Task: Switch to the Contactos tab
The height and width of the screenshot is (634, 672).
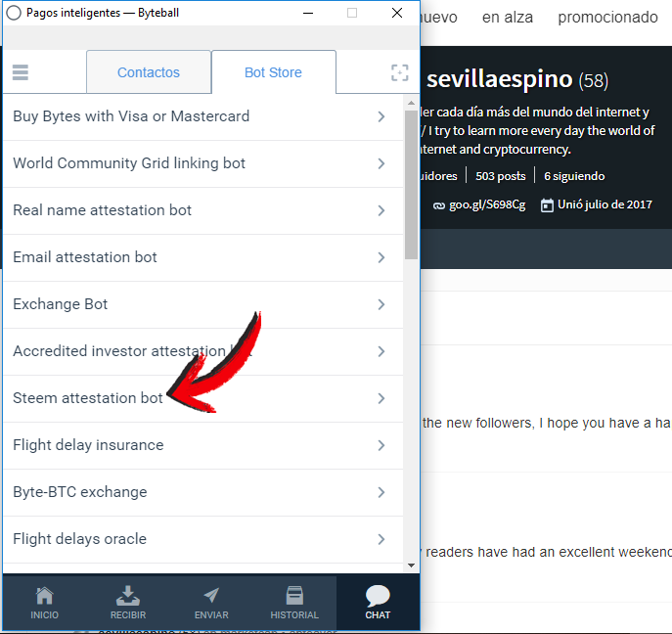Action: click(149, 72)
